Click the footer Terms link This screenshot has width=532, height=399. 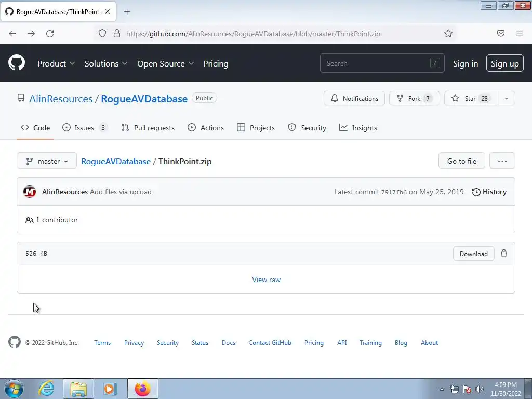(x=102, y=343)
